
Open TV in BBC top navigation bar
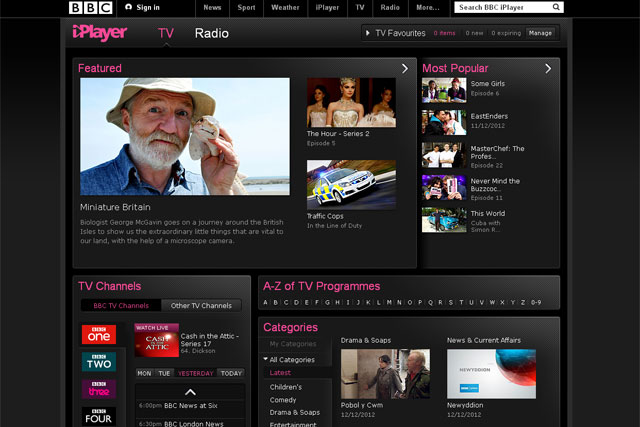pos(360,7)
